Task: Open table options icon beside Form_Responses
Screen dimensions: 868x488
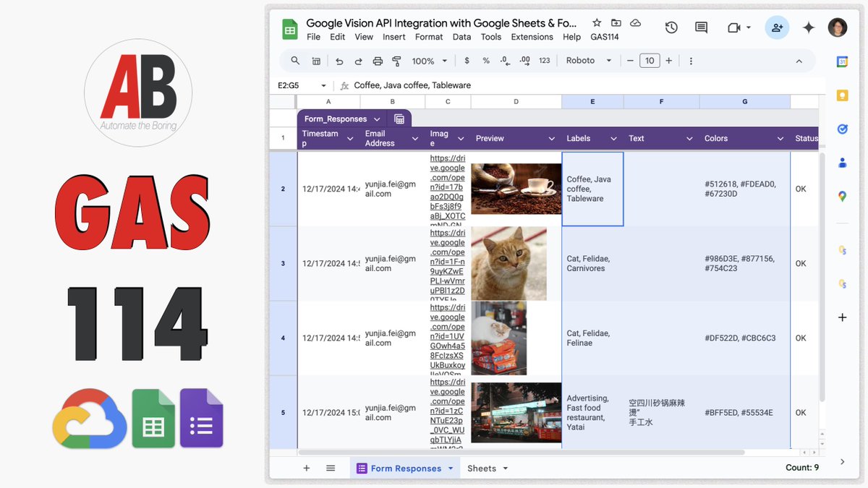Action: [x=399, y=119]
